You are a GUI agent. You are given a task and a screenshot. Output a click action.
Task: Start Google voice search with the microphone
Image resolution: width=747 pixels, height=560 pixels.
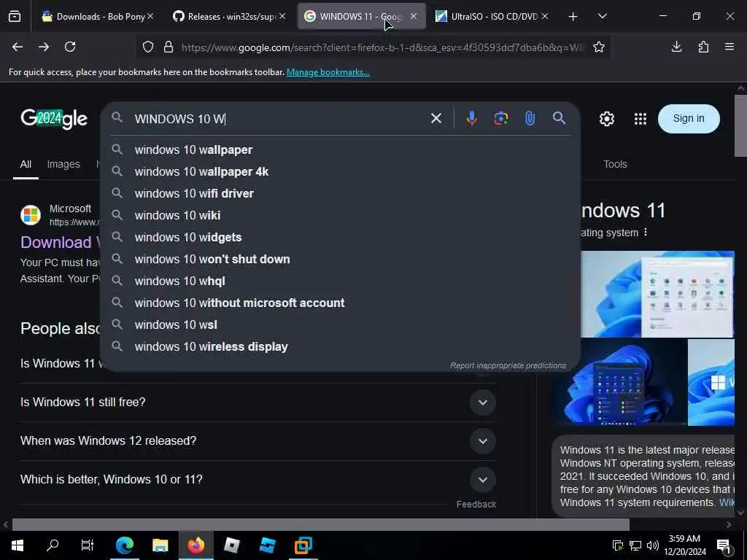[472, 118]
